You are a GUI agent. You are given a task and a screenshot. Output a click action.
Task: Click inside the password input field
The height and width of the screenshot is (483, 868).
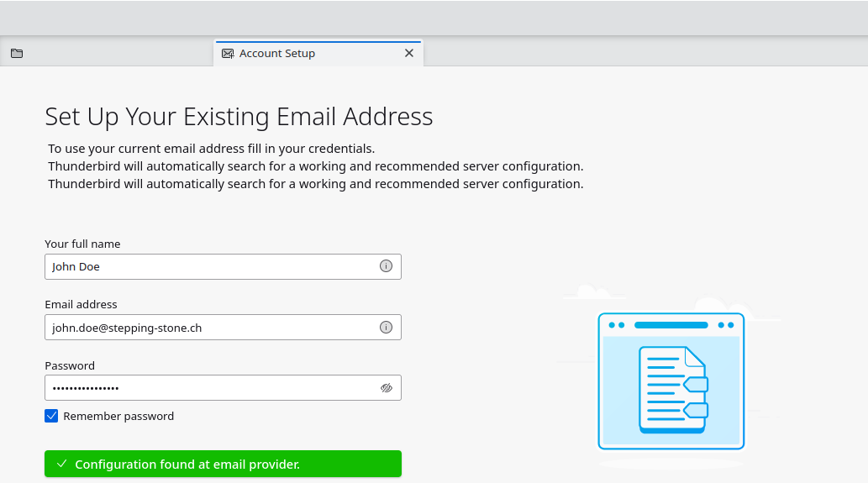point(210,388)
